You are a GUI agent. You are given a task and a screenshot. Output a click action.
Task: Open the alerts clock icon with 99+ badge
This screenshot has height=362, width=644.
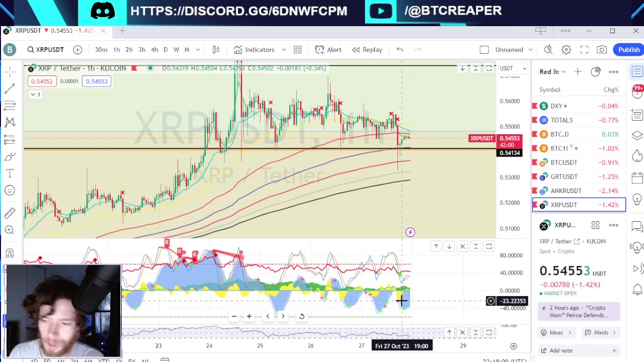click(637, 93)
